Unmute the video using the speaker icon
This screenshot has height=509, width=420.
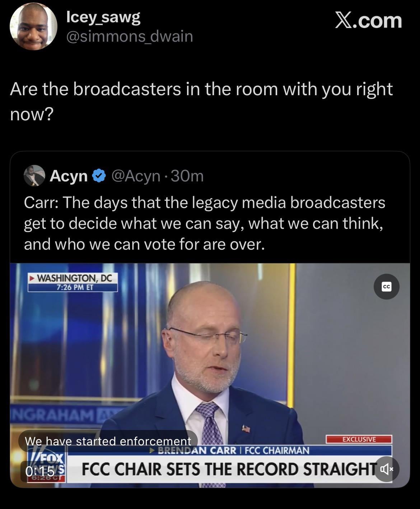pos(386,469)
